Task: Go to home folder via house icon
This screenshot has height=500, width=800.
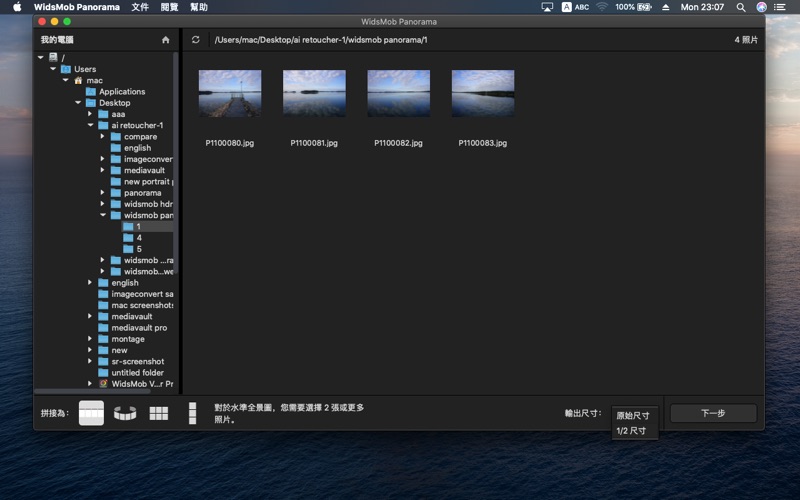Action: pos(166,40)
